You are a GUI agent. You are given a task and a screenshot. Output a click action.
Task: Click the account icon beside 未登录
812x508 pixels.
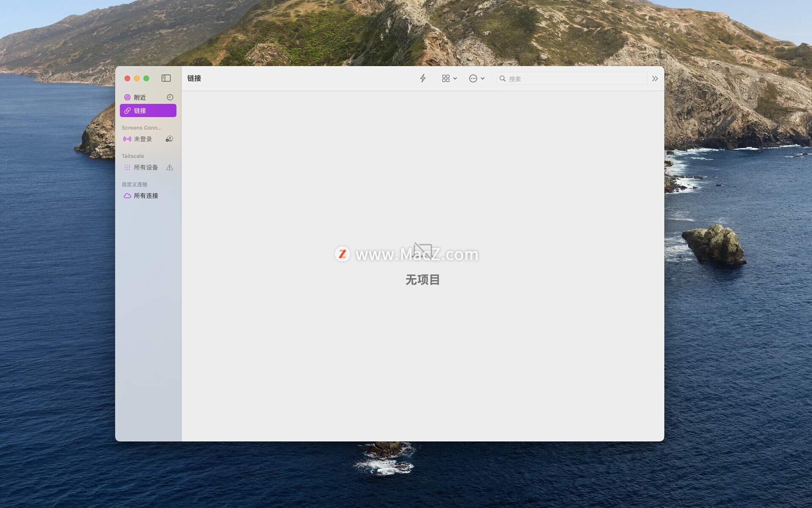coord(169,139)
